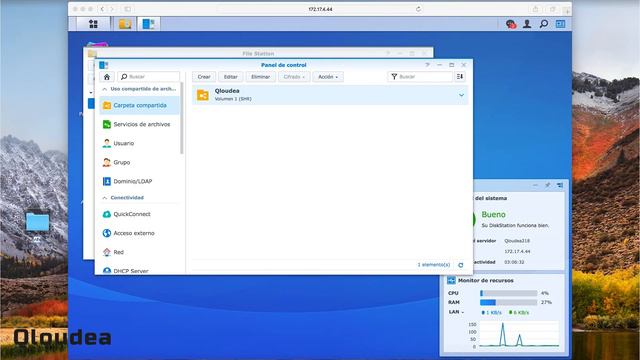640x360 pixels.
Task: Open Red network settings
Action: [140, 252]
